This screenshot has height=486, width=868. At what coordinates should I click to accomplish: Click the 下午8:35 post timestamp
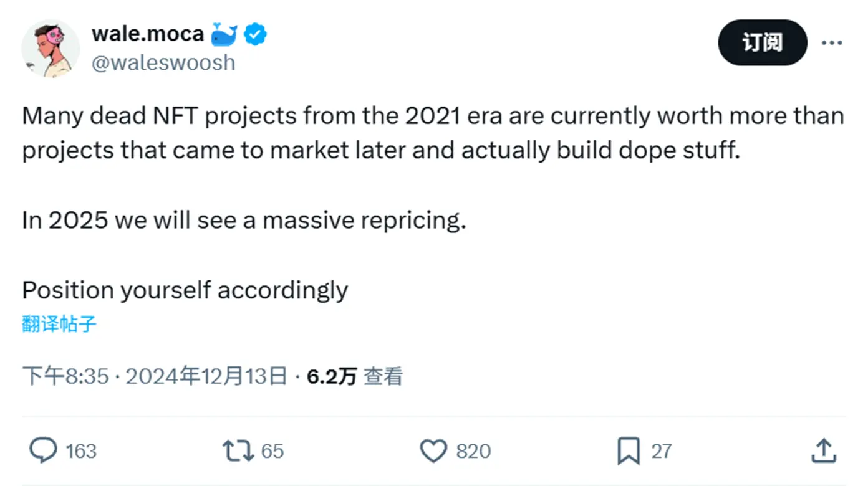point(65,377)
